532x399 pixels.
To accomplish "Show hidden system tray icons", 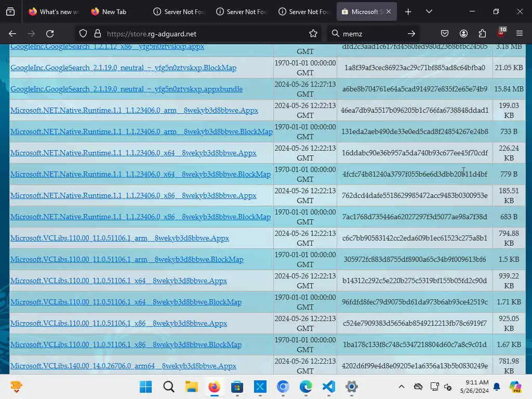I will point(402,387).
